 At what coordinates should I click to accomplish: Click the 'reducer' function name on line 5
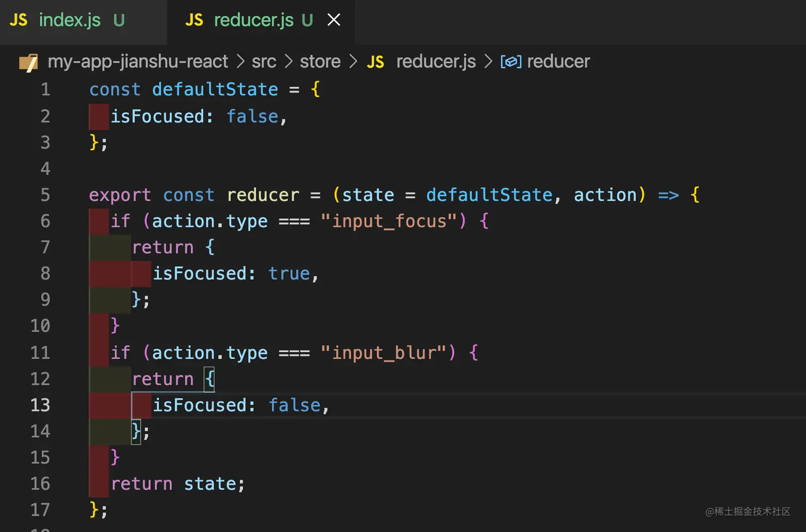coord(263,195)
